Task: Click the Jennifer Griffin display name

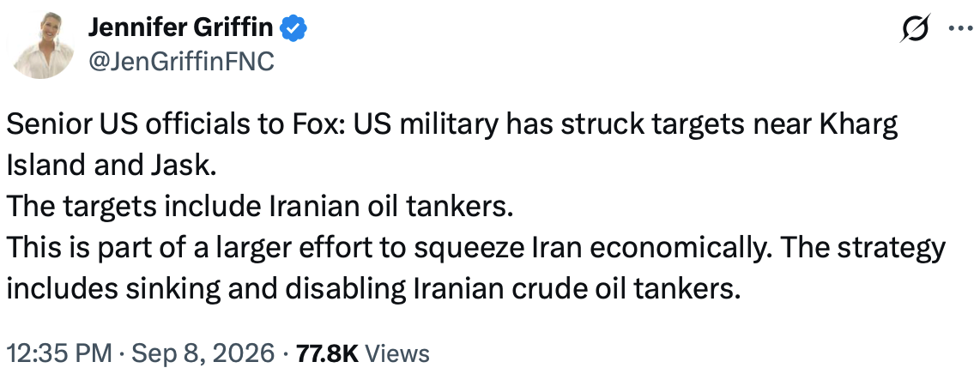Action: tap(180, 27)
